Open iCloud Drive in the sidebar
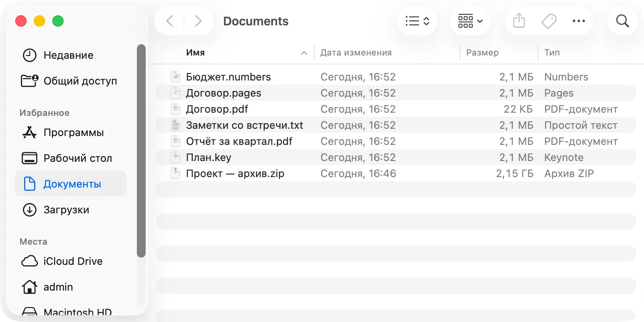Screen dimensions: 644x322 pyautogui.click(x=70, y=261)
